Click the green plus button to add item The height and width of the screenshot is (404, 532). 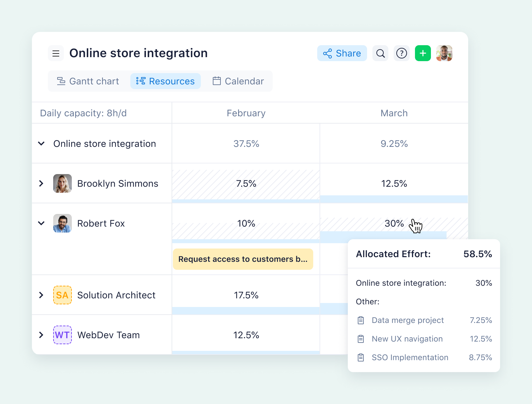[x=423, y=53]
